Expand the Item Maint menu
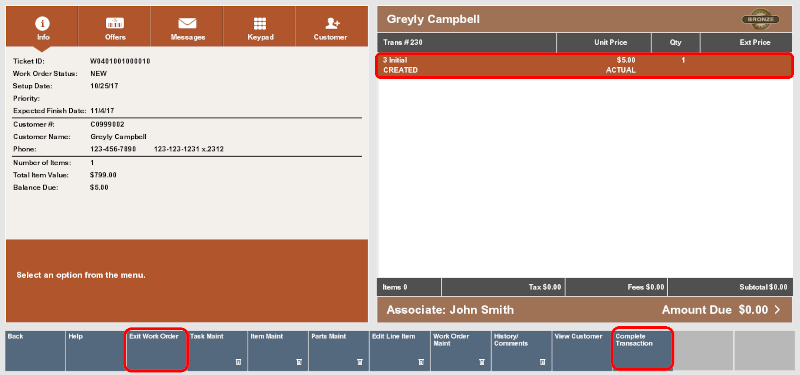The width and height of the screenshot is (800, 375). (x=278, y=351)
